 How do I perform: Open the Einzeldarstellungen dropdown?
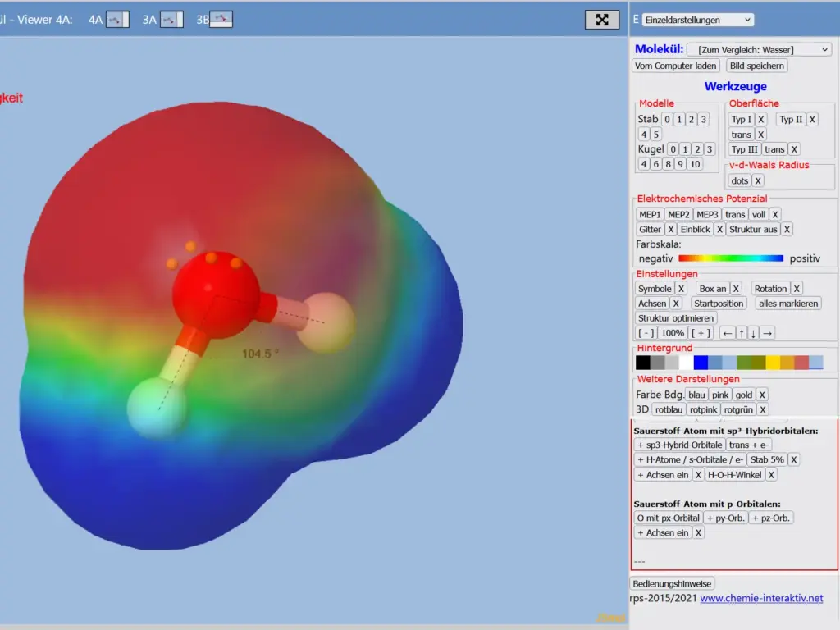[x=697, y=20]
